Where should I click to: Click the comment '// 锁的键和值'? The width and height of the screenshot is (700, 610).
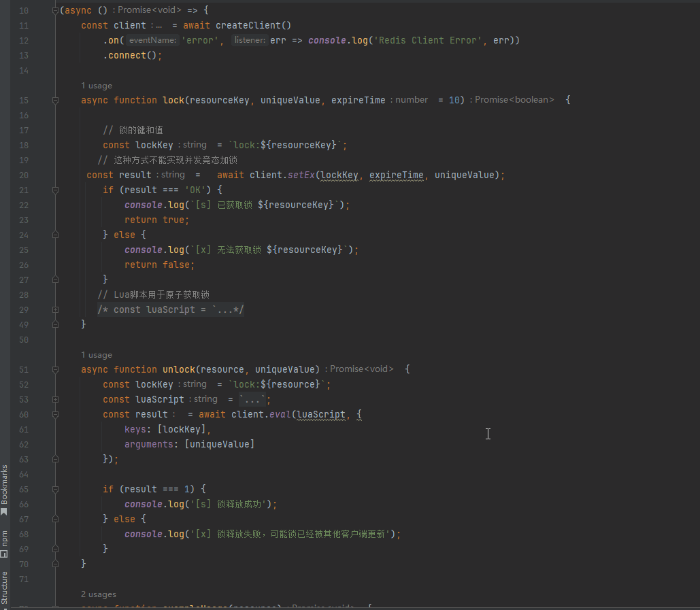(133, 131)
